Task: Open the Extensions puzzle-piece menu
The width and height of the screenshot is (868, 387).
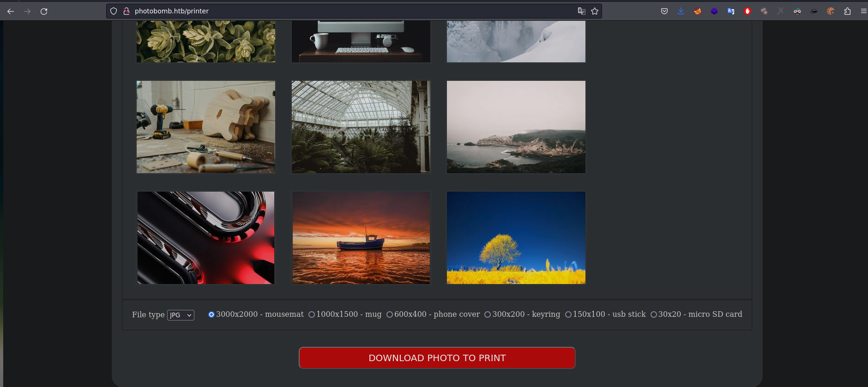Action: (x=847, y=11)
